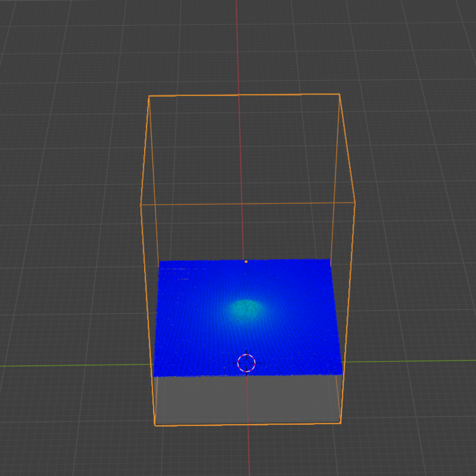Select the domain box's bottom-right front corner
This screenshot has height=476, width=476.
coord(340,423)
